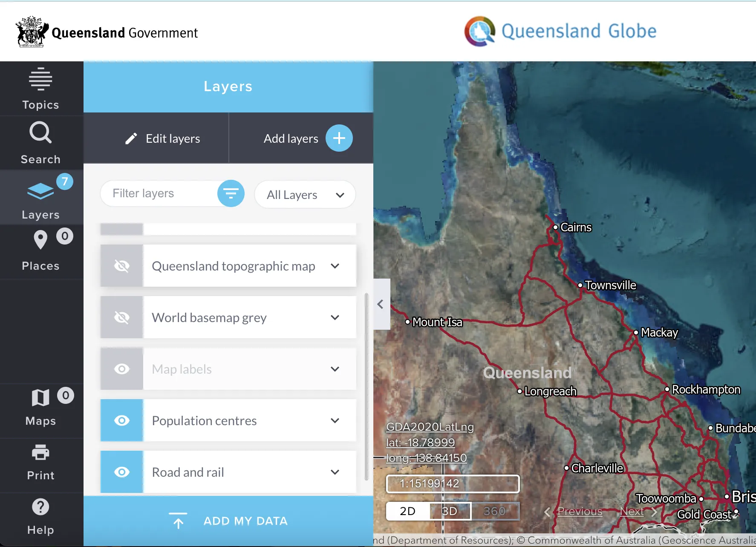Screen dimensions: 756x547
Task: Click the map scale 1:15199142 box
Action: [x=453, y=484]
